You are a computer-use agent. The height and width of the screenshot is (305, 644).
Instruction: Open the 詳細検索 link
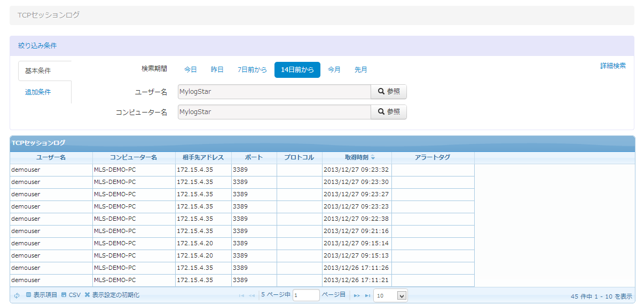coord(613,66)
